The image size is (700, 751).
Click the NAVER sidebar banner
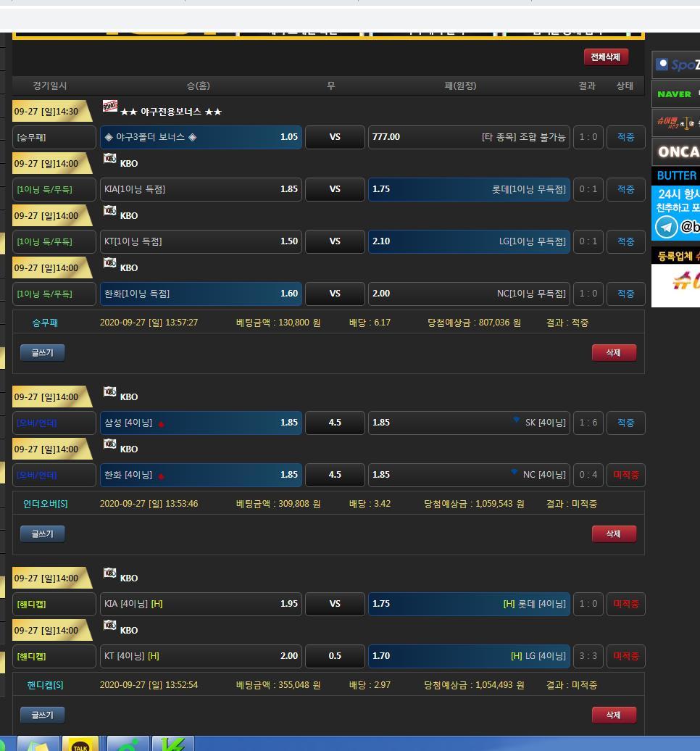[x=676, y=94]
